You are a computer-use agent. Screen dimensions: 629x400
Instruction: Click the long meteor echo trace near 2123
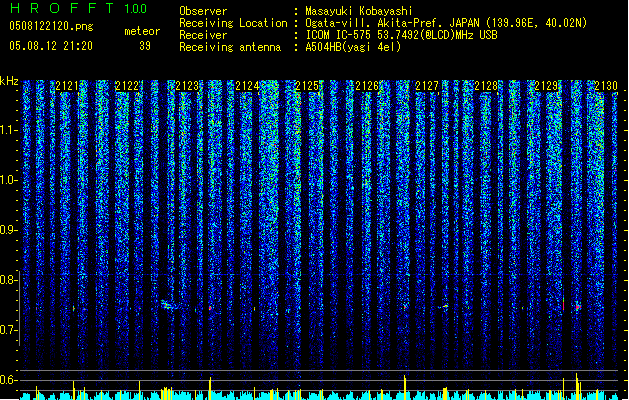(x=170, y=305)
